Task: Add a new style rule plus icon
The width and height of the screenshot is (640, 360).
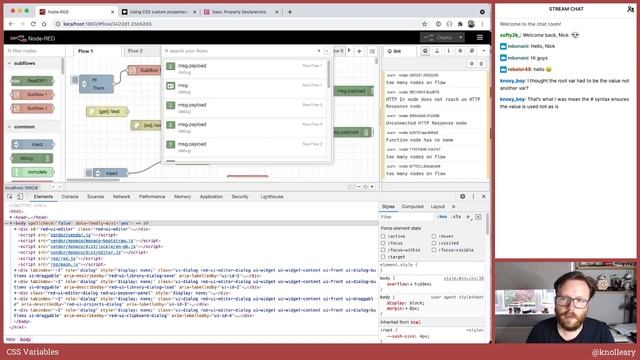Action: click(468, 217)
